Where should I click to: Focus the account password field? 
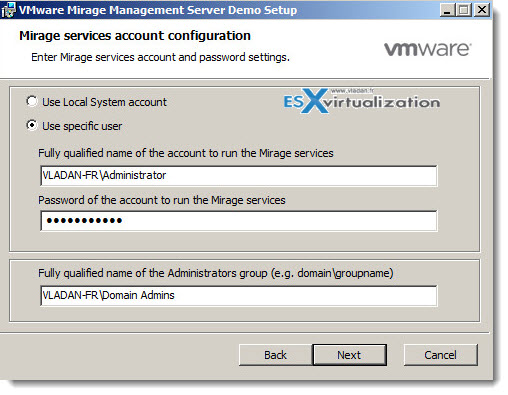(x=239, y=220)
